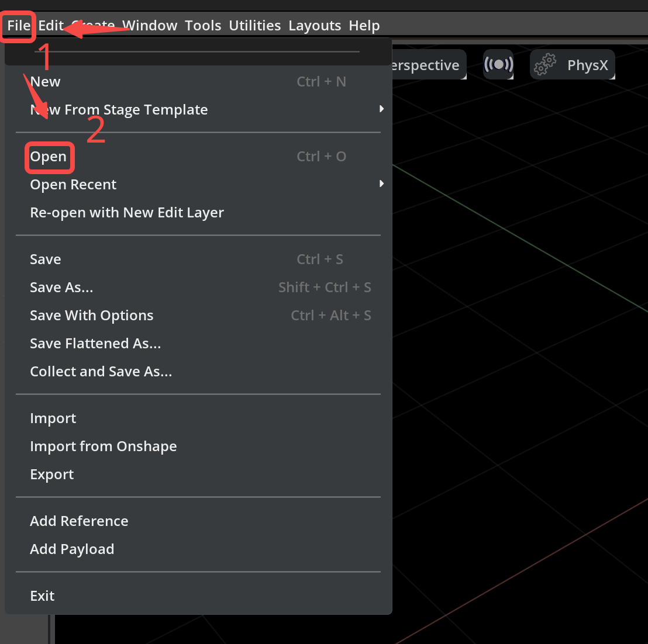Open the Layouts menu
The height and width of the screenshot is (644, 648).
pos(315,26)
